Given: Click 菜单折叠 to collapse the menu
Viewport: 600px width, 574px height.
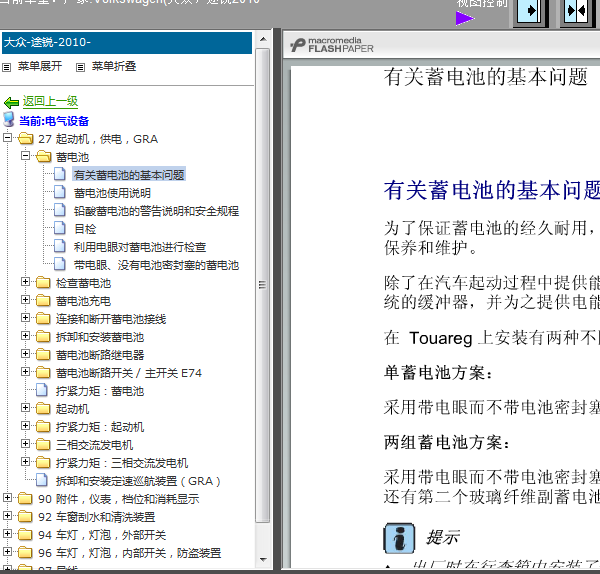Looking at the screenshot, I should pyautogui.click(x=114, y=66).
